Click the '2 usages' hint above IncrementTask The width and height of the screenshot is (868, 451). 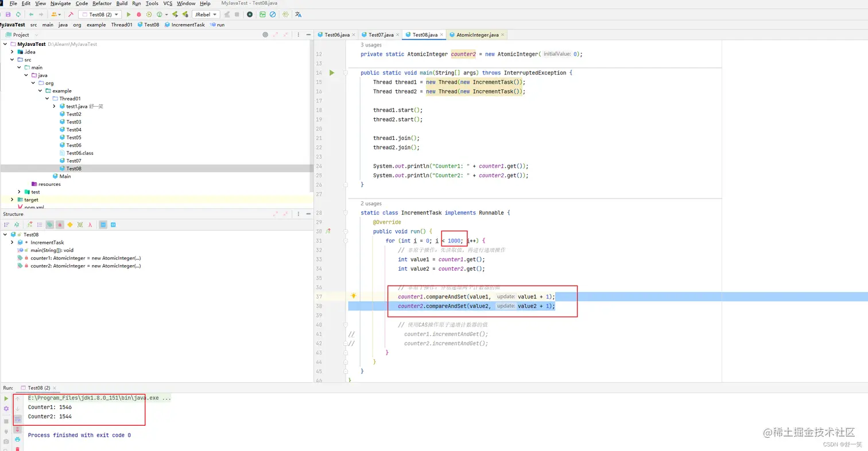pos(371,203)
